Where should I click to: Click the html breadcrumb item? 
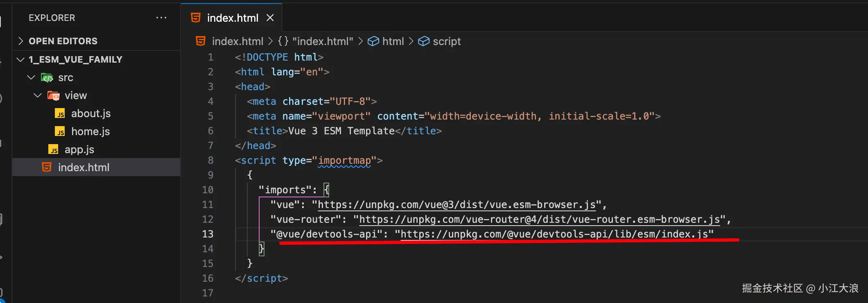[x=393, y=41]
